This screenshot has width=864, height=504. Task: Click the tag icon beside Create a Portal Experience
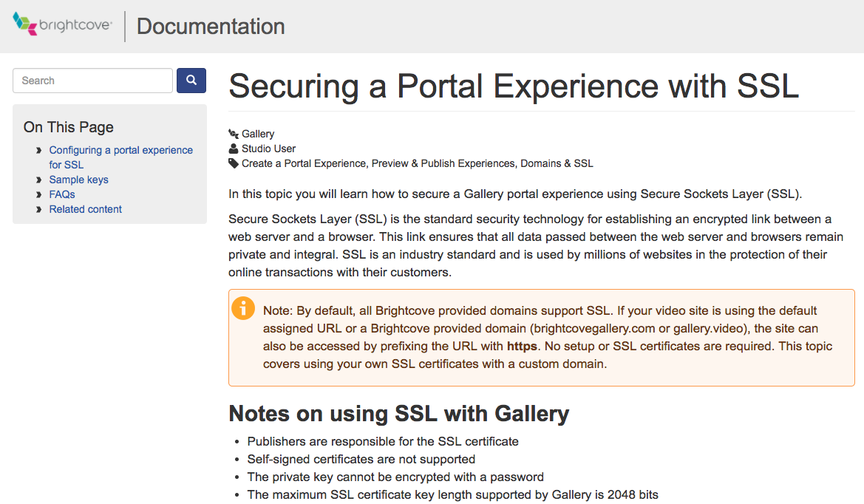pyautogui.click(x=234, y=163)
